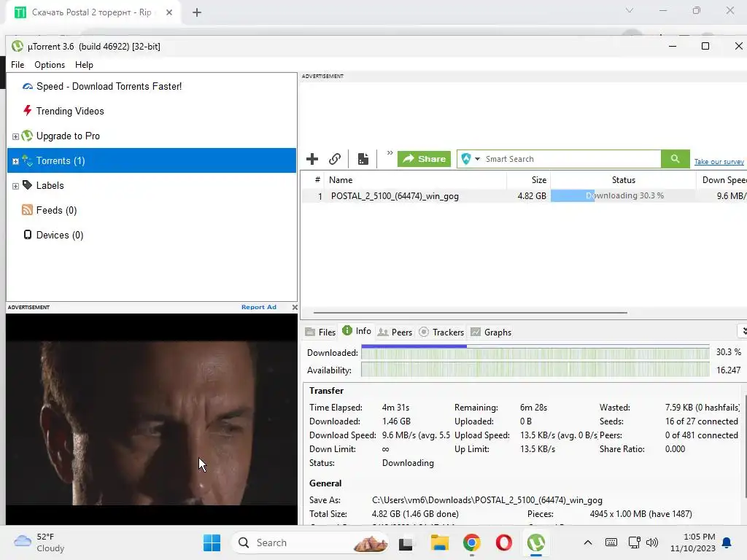The image size is (747, 560).
Task: Click into the Smart Search field
Action: tap(571, 158)
